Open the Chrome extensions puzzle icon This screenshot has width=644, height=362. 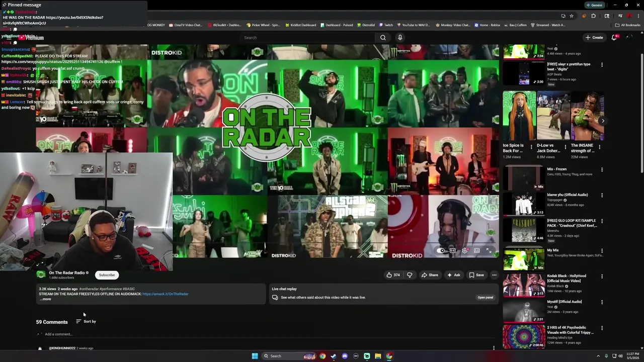[x=593, y=16]
